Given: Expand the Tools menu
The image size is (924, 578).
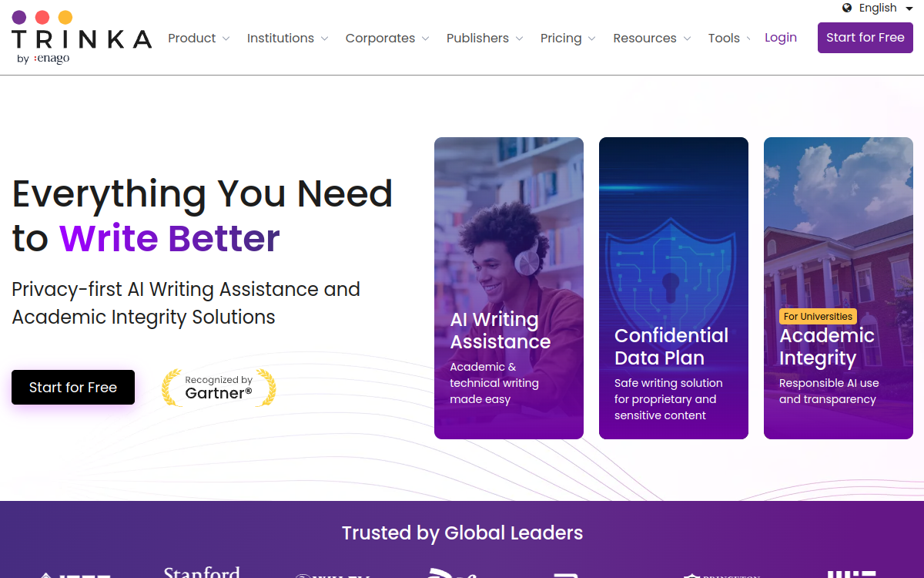Looking at the screenshot, I should point(728,38).
